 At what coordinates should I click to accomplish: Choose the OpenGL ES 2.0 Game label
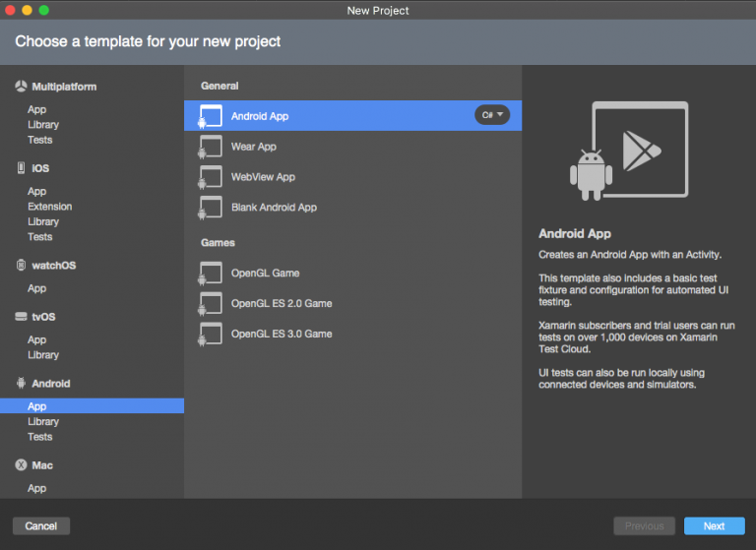coord(282,303)
